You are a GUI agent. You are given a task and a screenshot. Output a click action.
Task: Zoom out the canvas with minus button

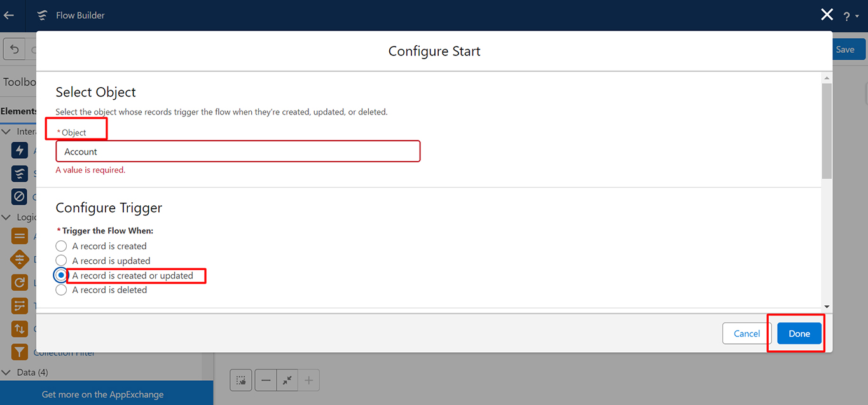pos(266,380)
